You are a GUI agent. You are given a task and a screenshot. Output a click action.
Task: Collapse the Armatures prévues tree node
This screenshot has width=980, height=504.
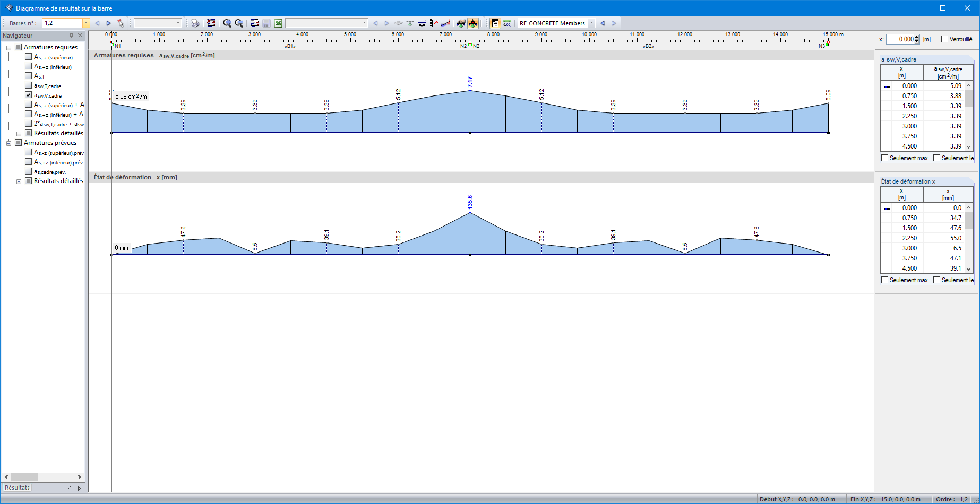point(9,143)
